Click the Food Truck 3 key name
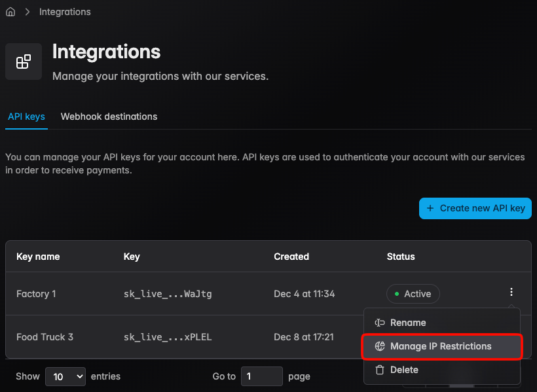This screenshot has height=392, width=537. [45, 337]
